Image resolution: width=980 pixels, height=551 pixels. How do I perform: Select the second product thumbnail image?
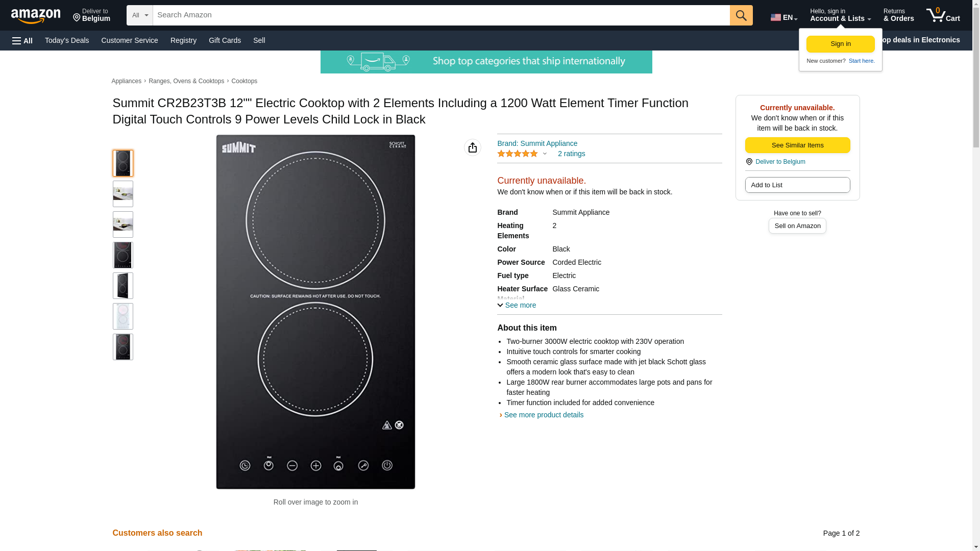point(122,194)
